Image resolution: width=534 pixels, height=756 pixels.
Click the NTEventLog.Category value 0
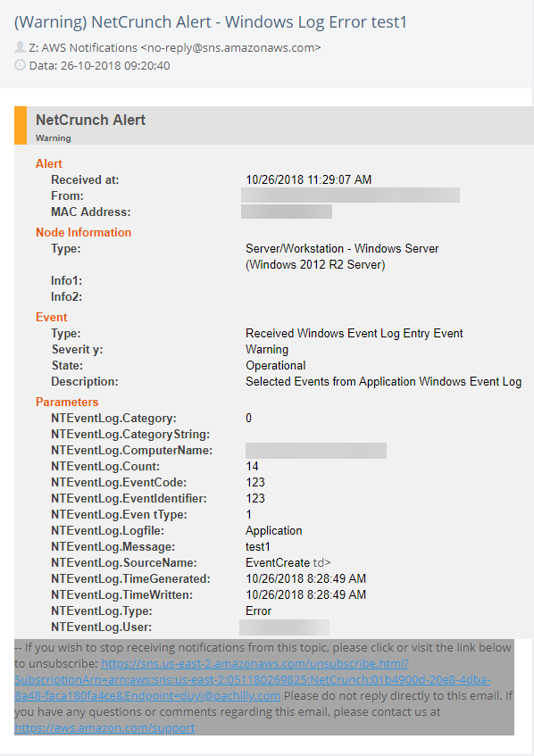[x=248, y=418]
